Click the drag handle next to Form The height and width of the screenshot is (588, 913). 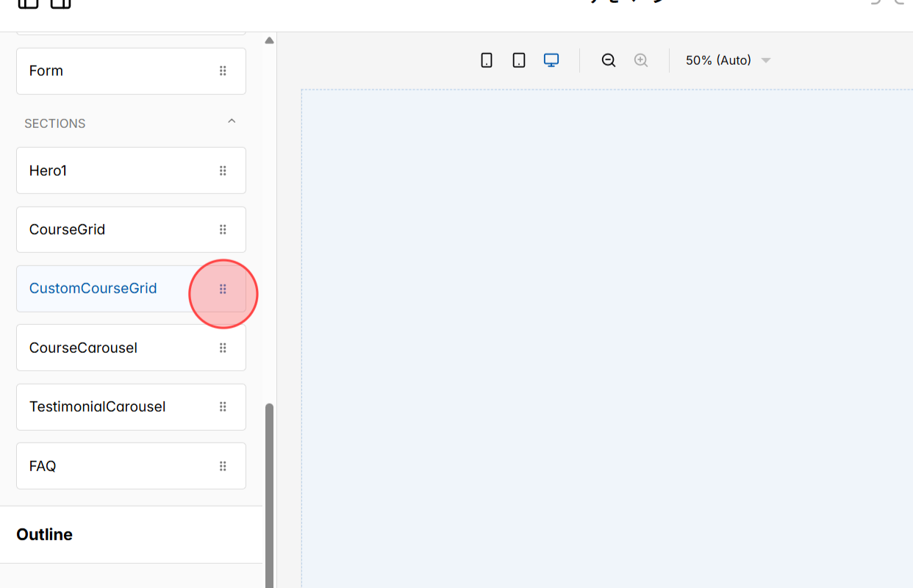[x=223, y=71]
